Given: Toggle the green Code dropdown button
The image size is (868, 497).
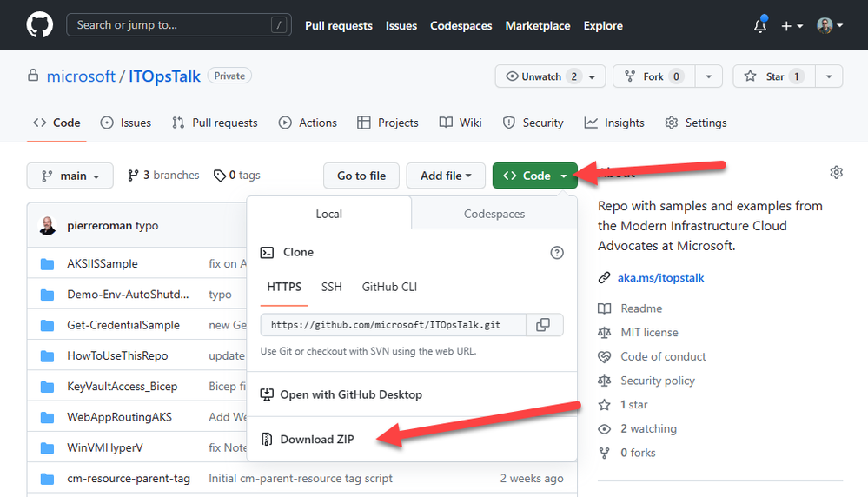Looking at the screenshot, I should click(534, 176).
